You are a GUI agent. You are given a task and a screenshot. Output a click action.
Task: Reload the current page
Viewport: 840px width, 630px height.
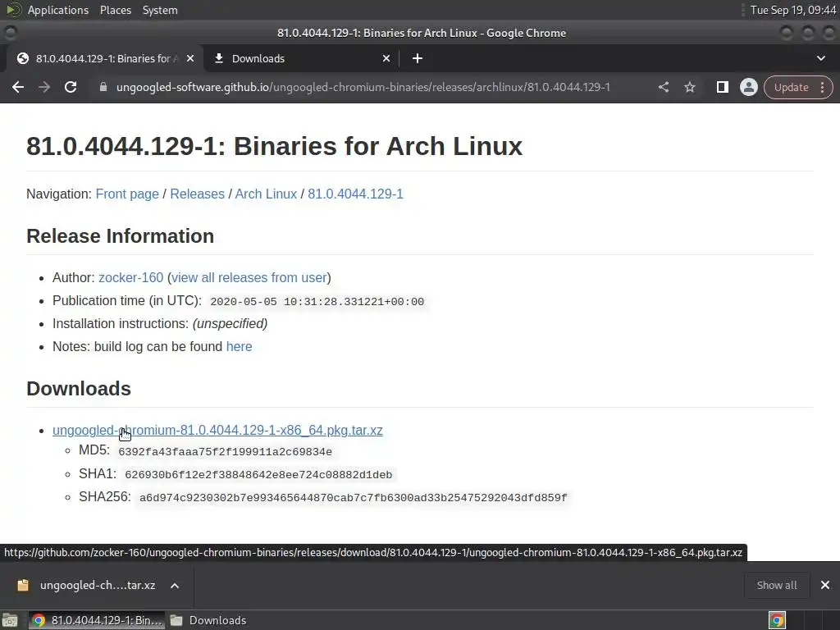(x=71, y=87)
